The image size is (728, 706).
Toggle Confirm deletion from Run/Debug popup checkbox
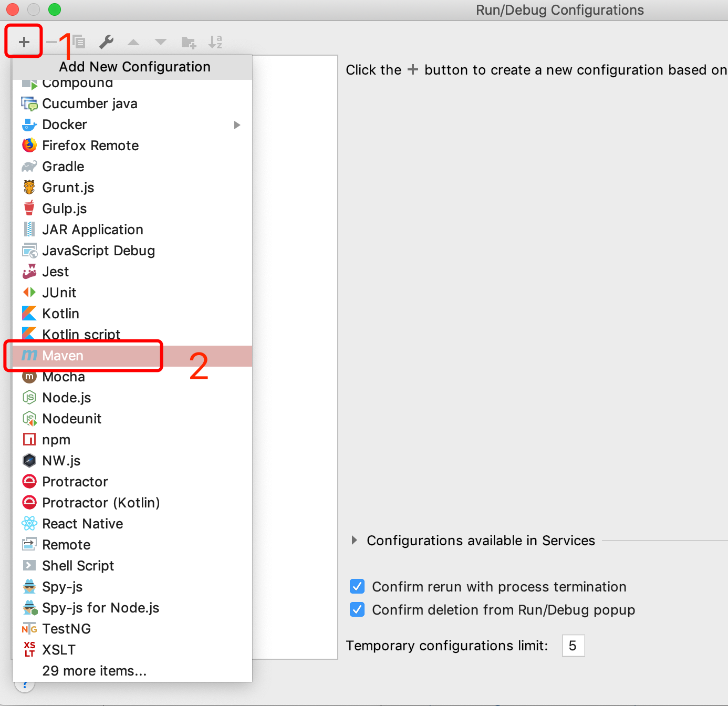357,609
